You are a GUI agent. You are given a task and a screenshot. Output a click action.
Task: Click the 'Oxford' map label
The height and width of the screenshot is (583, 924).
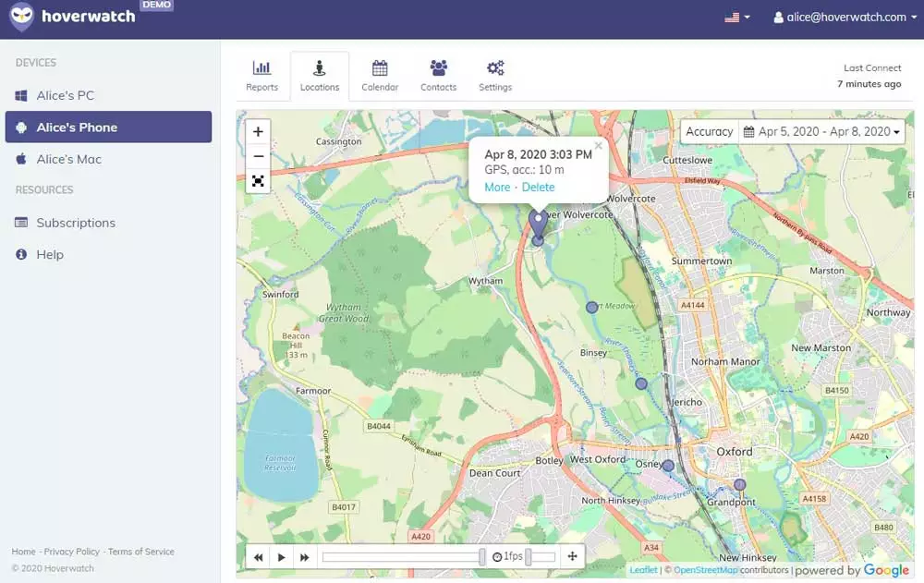[735, 452]
